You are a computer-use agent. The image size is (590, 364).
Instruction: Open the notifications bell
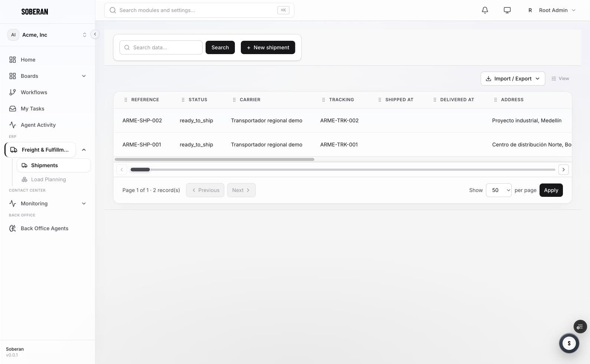pos(485,10)
